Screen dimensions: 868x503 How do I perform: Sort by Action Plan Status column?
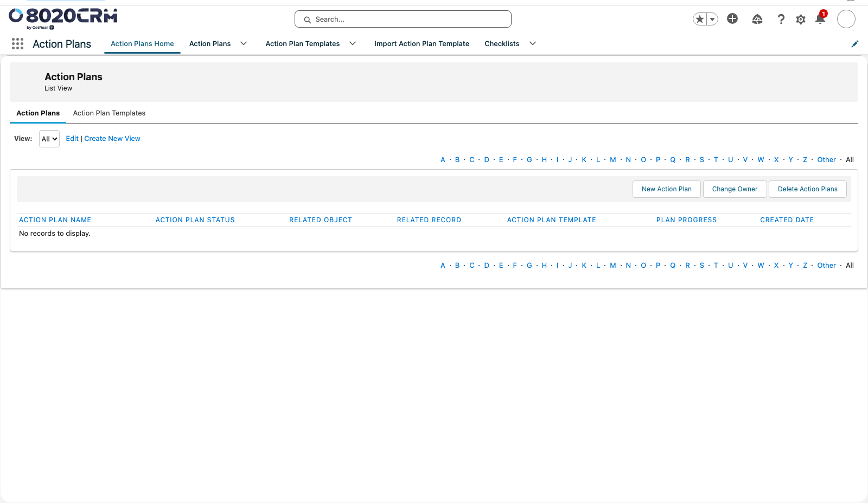tap(195, 220)
